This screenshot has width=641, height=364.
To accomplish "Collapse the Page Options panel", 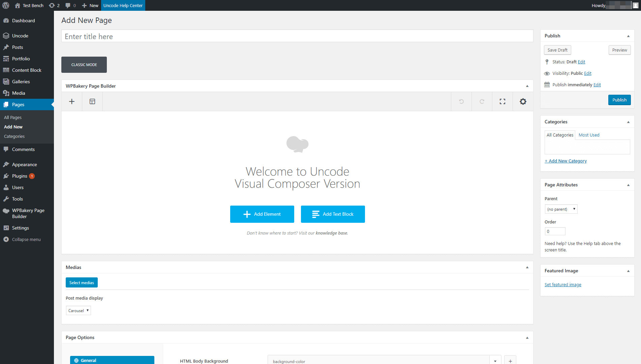I will (527, 337).
